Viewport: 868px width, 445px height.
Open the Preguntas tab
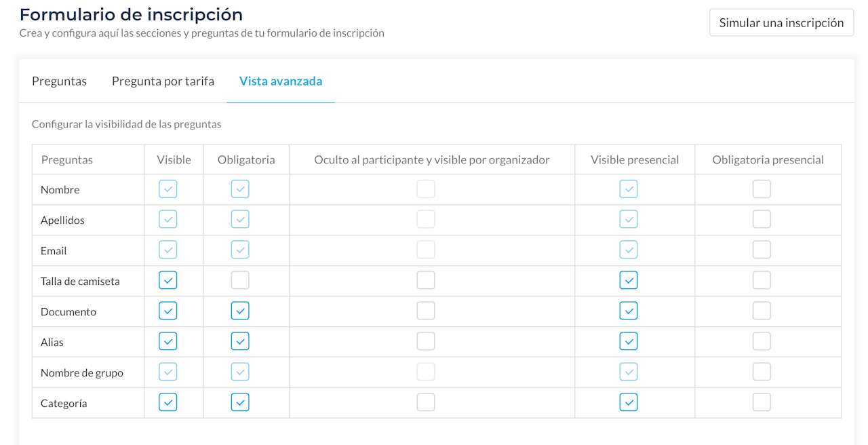tap(60, 81)
